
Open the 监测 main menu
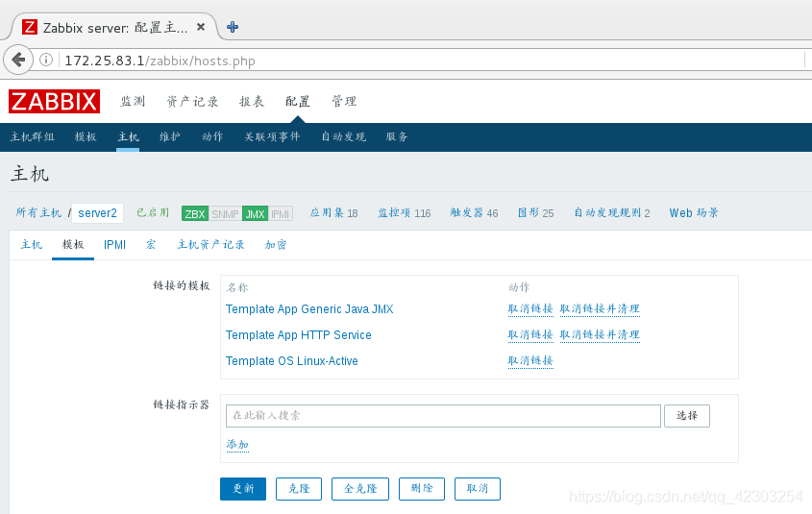[133, 101]
